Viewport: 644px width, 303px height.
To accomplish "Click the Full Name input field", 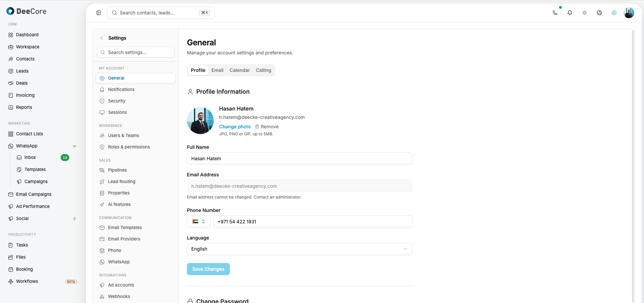I will pos(299,158).
